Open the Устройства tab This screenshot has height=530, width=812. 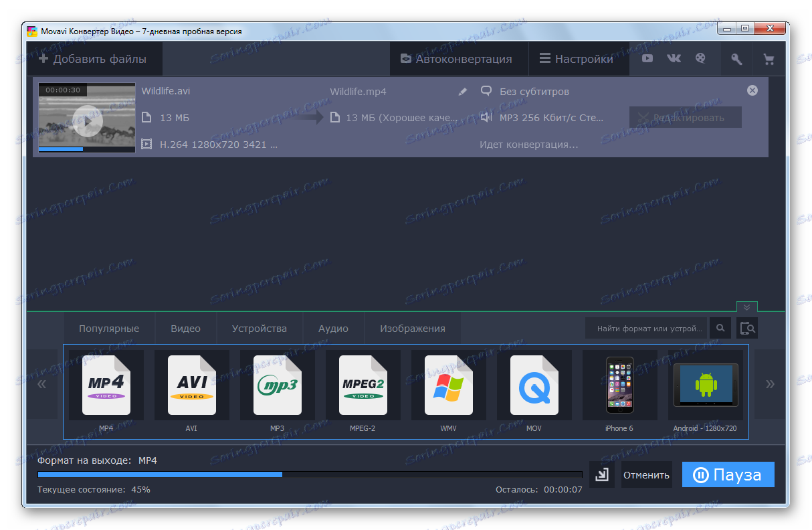tap(260, 329)
